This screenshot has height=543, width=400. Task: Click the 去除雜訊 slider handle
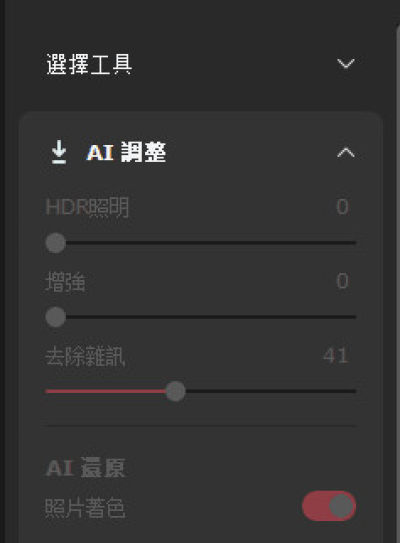(176, 391)
